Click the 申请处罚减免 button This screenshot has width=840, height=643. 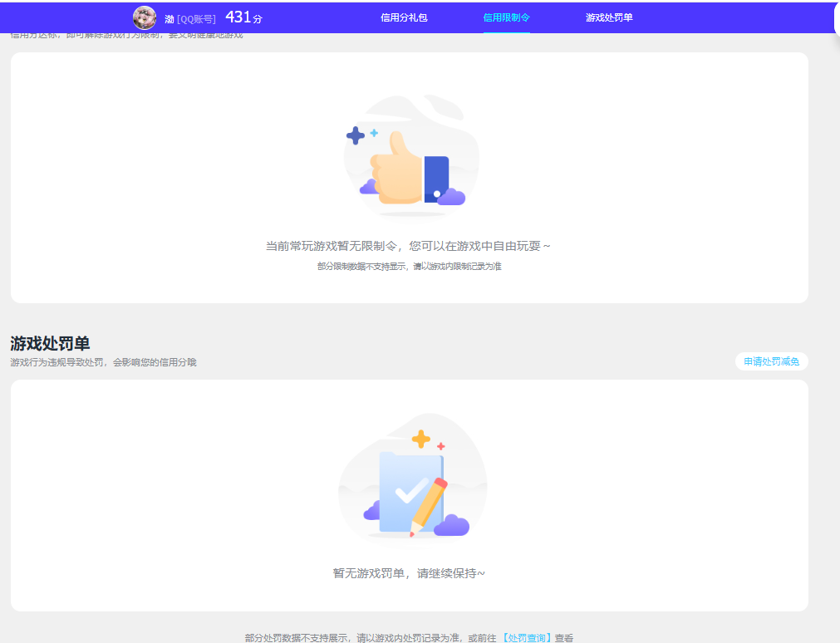[x=773, y=361]
